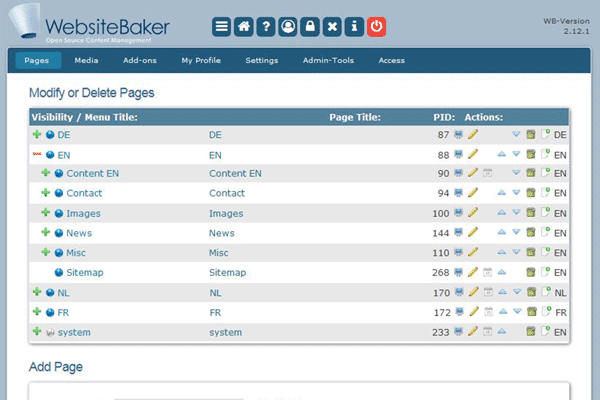
Task: Open the user profile icon in header
Action: [287, 27]
